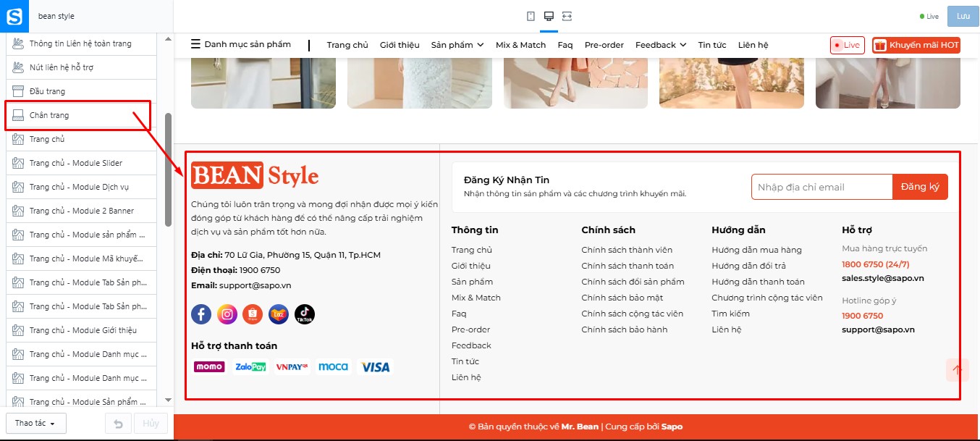
Task: Click Sapo link in copyright bar
Action: pyautogui.click(x=672, y=427)
